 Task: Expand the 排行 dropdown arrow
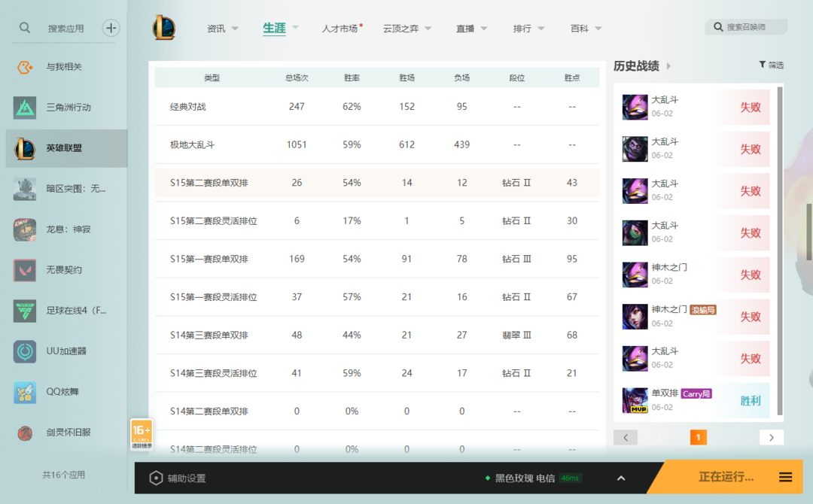541,29
